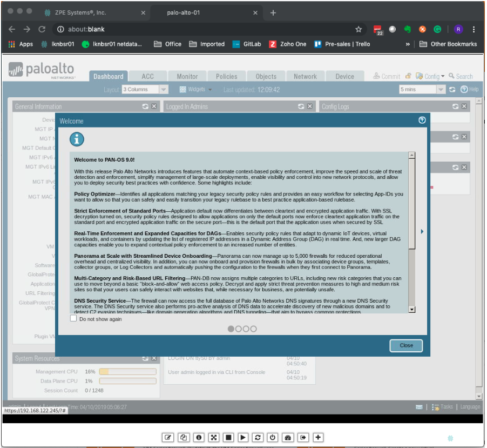The height and width of the screenshot is (448, 487).
Task: Select the fourth welcome page dot
Action: tap(253, 329)
